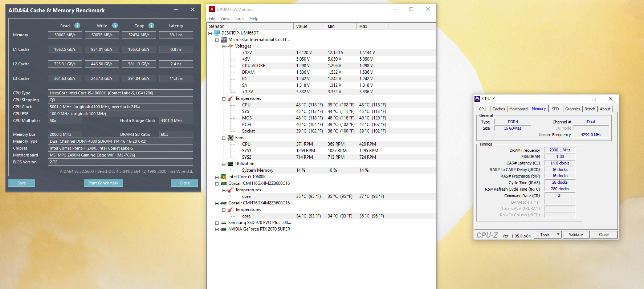This screenshot has width=644, height=289.
Task: Open the File menu in HWMonitor
Action: pos(212,19)
